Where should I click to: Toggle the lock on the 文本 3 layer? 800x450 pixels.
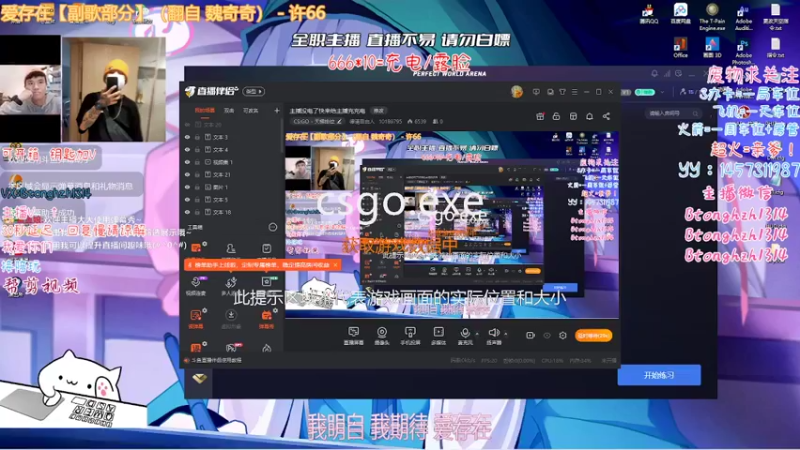(197, 137)
